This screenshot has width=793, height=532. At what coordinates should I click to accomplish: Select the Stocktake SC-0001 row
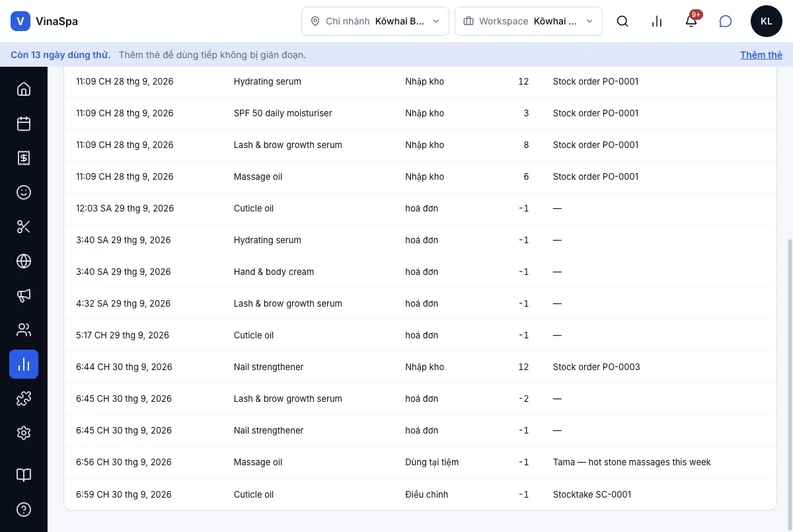point(420,494)
